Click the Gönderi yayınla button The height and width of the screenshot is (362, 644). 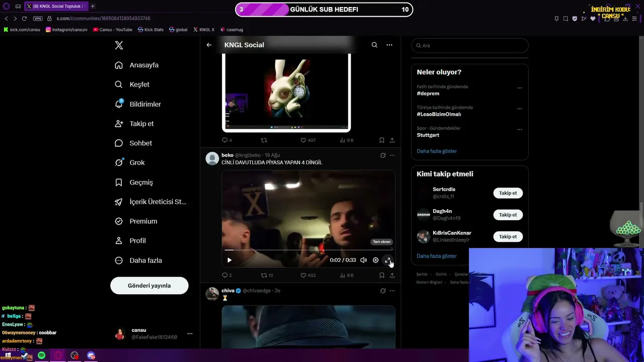pos(149,286)
